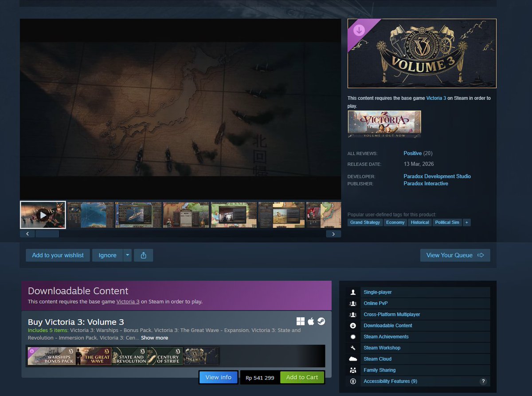Open Online PvP feature link
Viewport: 532px width, 396px height.
pyautogui.click(x=376, y=303)
